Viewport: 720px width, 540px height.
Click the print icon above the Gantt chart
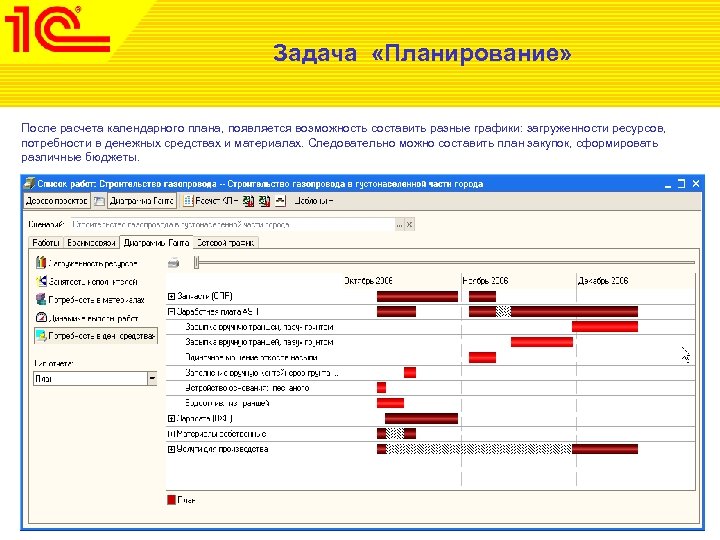click(173, 263)
